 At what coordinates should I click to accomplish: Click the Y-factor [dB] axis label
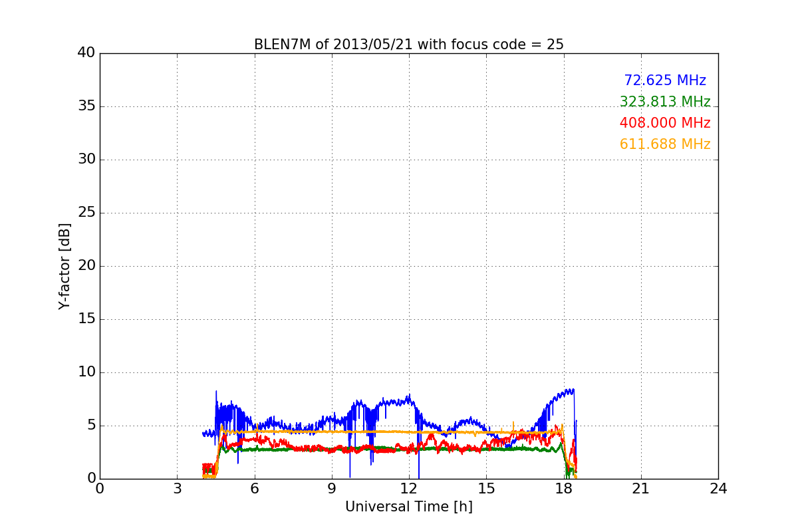(x=65, y=266)
